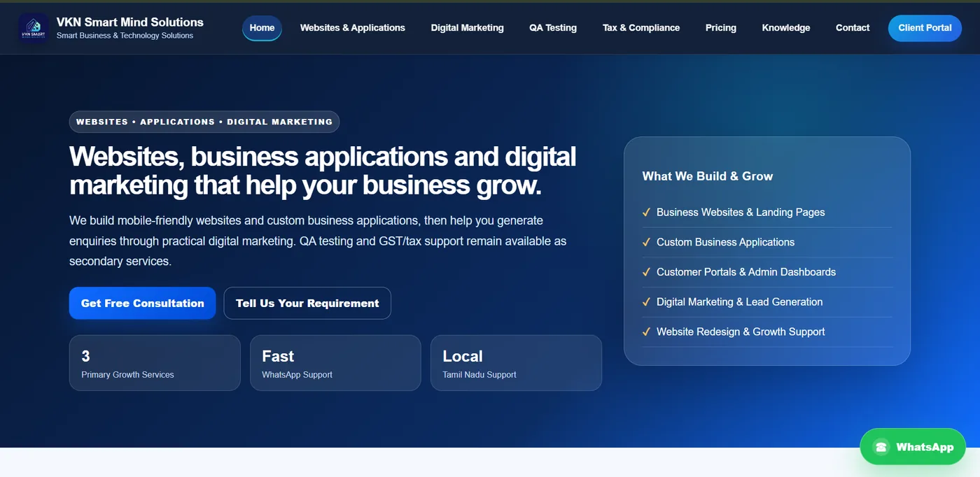Click the main hero headline text

(323, 171)
